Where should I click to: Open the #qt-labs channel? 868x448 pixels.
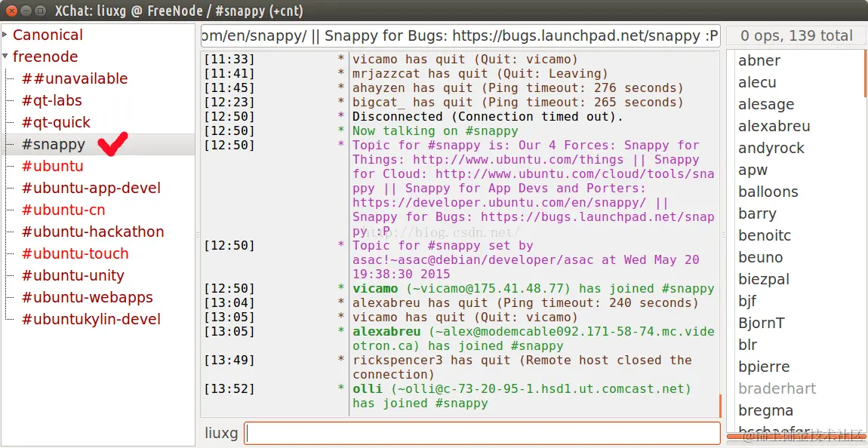tap(52, 100)
